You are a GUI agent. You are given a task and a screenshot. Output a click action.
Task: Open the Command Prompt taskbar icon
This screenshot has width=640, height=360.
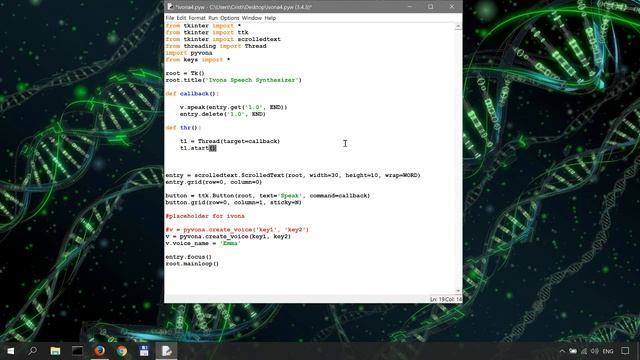coord(77,351)
